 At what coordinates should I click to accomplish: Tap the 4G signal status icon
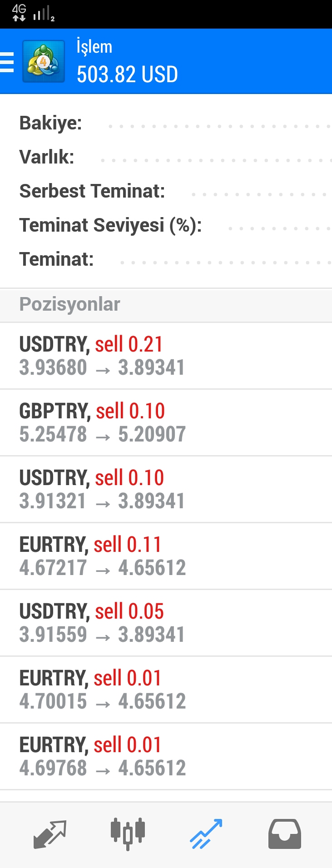coord(19,13)
